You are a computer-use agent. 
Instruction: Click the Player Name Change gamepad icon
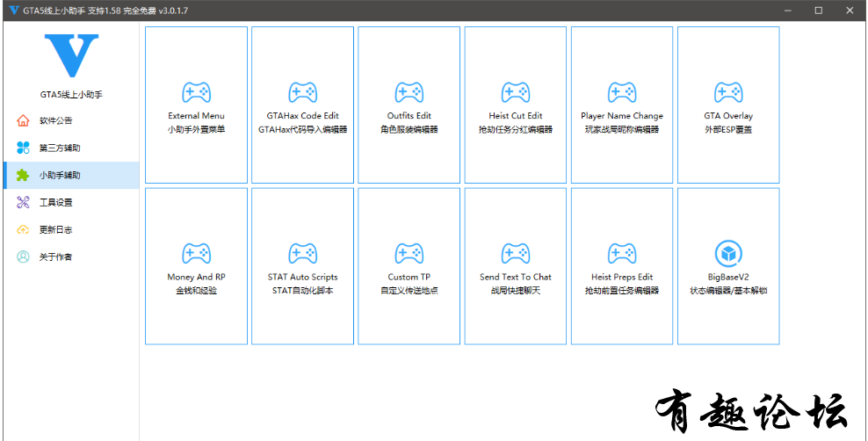coord(622,92)
